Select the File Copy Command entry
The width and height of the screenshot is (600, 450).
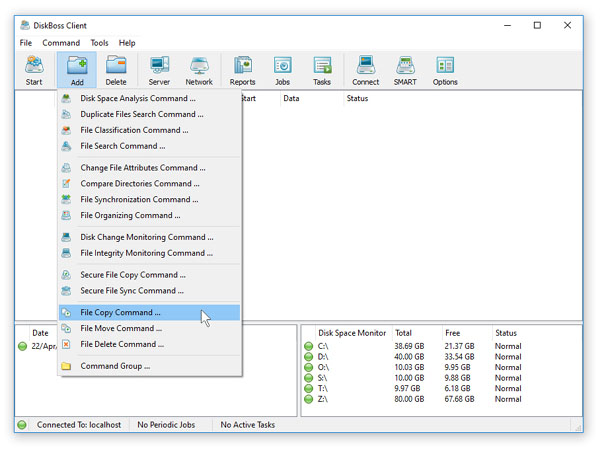pyautogui.click(x=150, y=313)
